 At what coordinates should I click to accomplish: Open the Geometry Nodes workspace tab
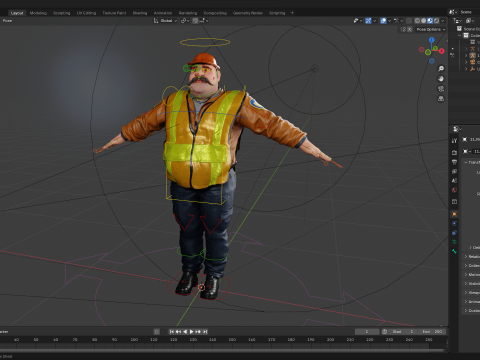pyautogui.click(x=248, y=13)
